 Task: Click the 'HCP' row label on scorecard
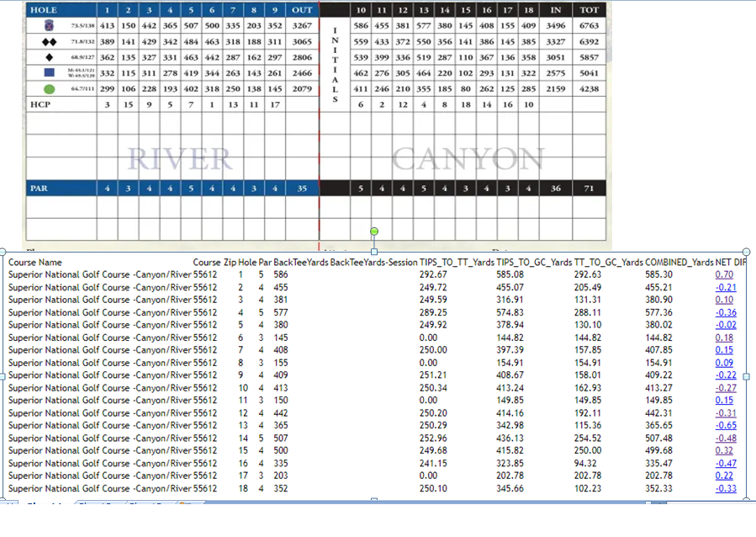click(40, 104)
